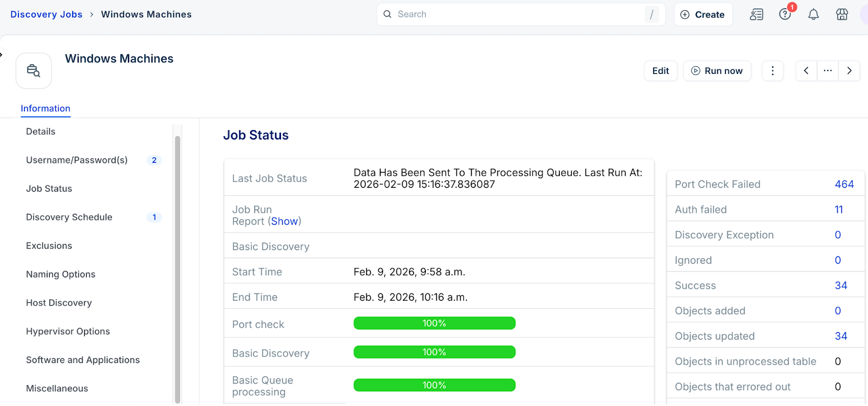Open the Hypervisor Options section

68,332
